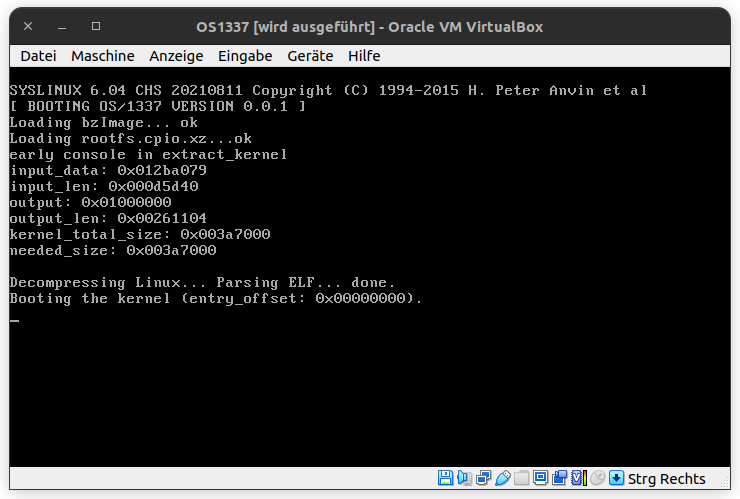The height and width of the screenshot is (499, 740).
Task: Open the Hilfe menu
Action: (364, 56)
